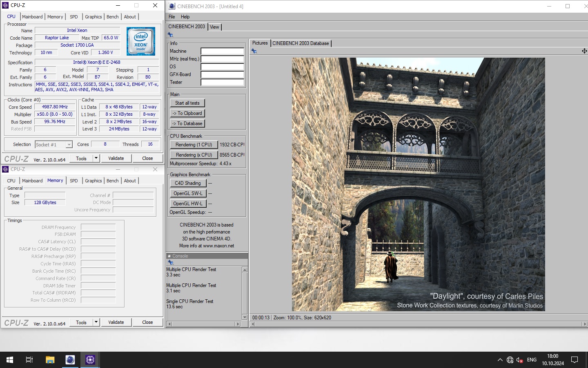
Task: Open the Tools dropdown arrow in top CPU-Z
Action: 96,158
